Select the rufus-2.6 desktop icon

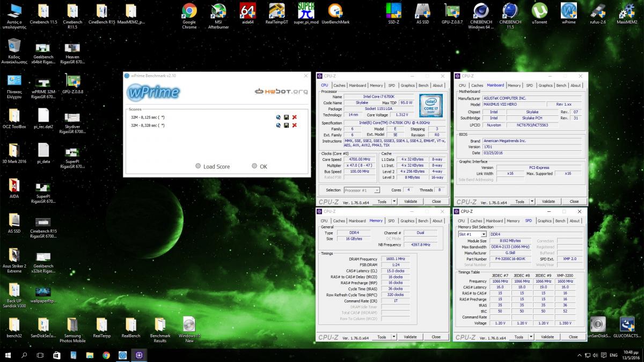pos(598,14)
